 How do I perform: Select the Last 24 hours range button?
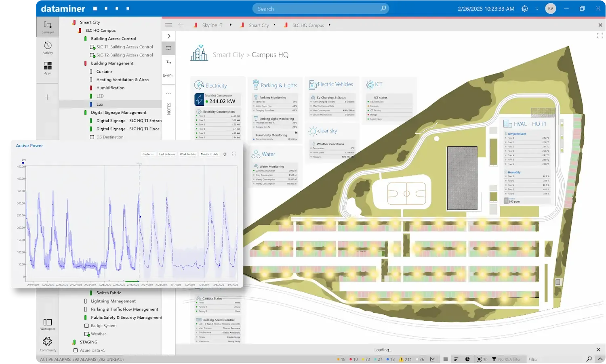pos(167,154)
